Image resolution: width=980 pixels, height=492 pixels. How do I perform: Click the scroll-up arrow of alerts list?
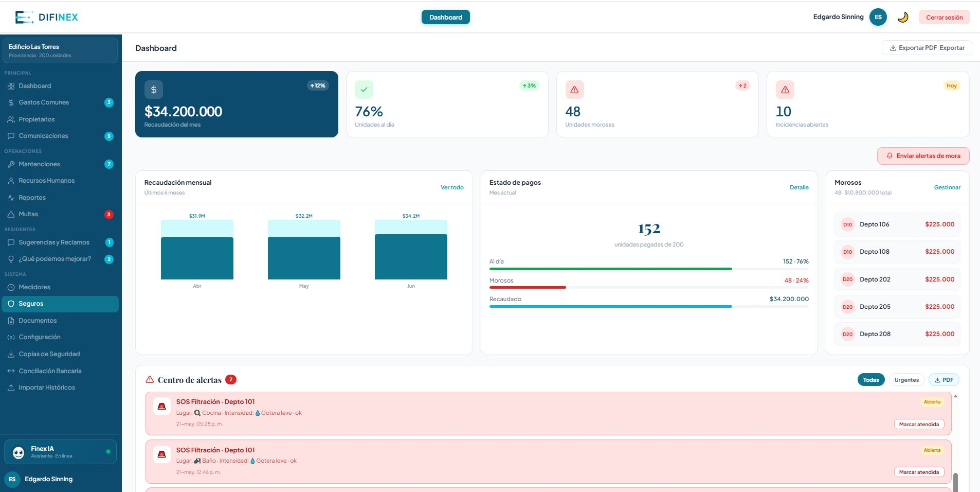click(x=955, y=396)
